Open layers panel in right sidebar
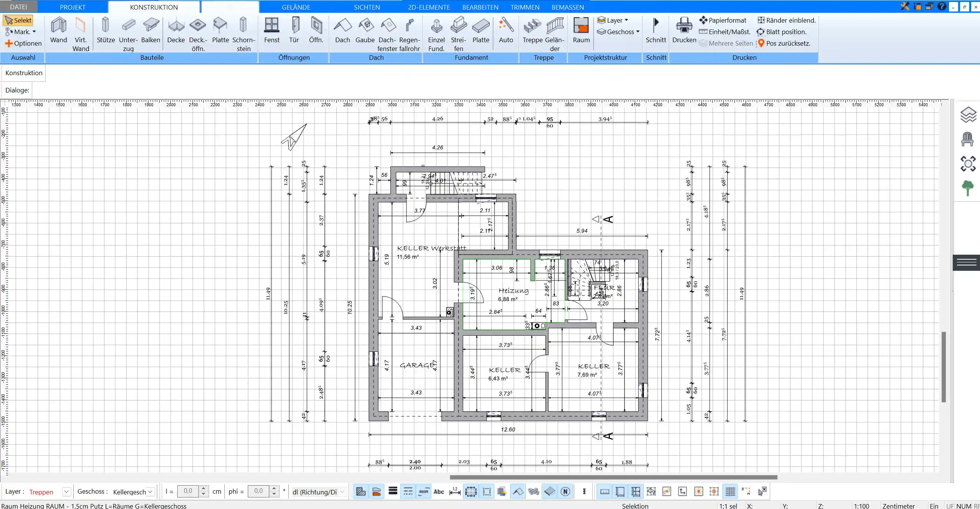 968,115
